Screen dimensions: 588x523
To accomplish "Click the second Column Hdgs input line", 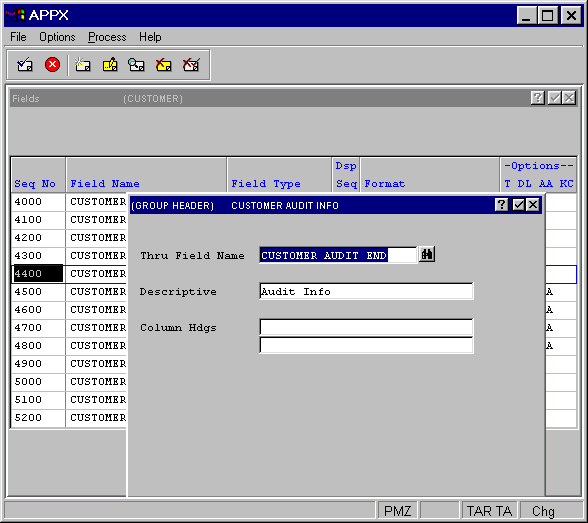I will 366,345.
